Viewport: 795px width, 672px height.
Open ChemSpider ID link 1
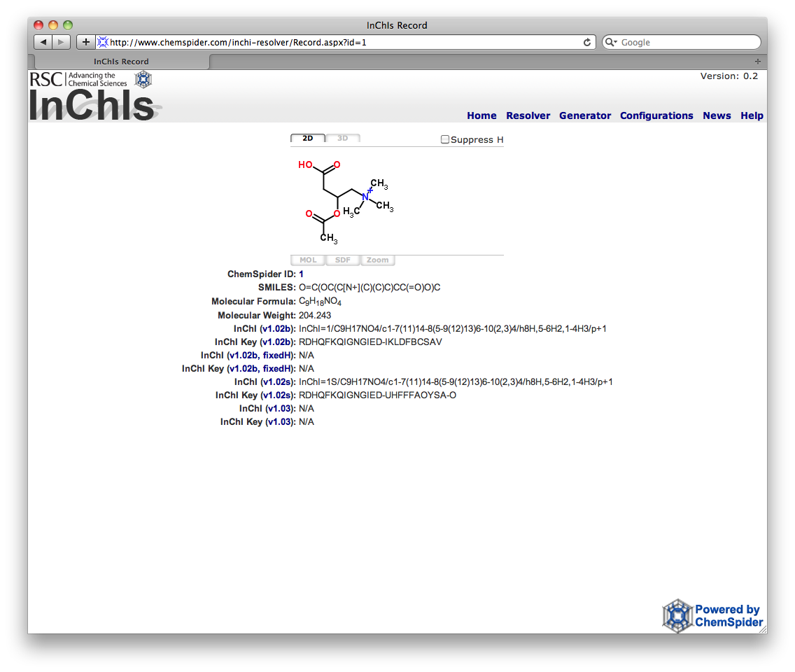pos(301,274)
